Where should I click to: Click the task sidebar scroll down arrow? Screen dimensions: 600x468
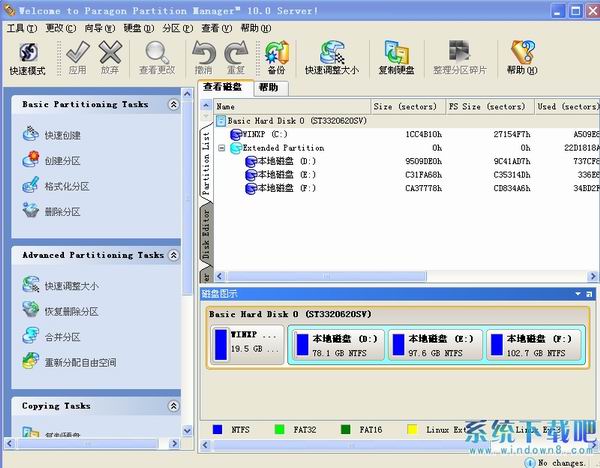[187, 430]
